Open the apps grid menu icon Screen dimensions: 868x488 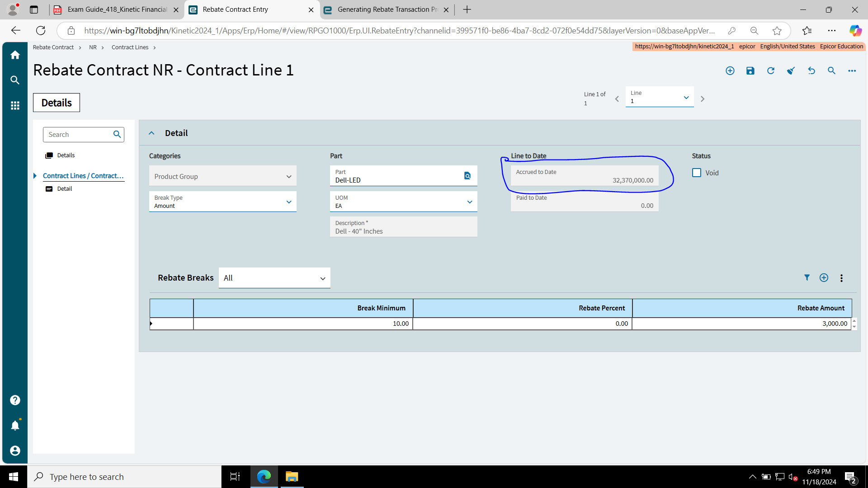tap(15, 105)
